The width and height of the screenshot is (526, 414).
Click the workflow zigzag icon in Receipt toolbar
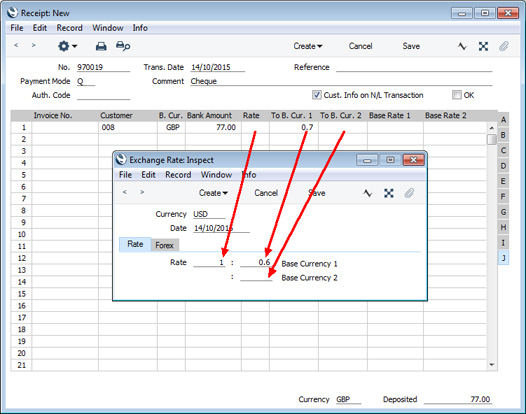(462, 46)
